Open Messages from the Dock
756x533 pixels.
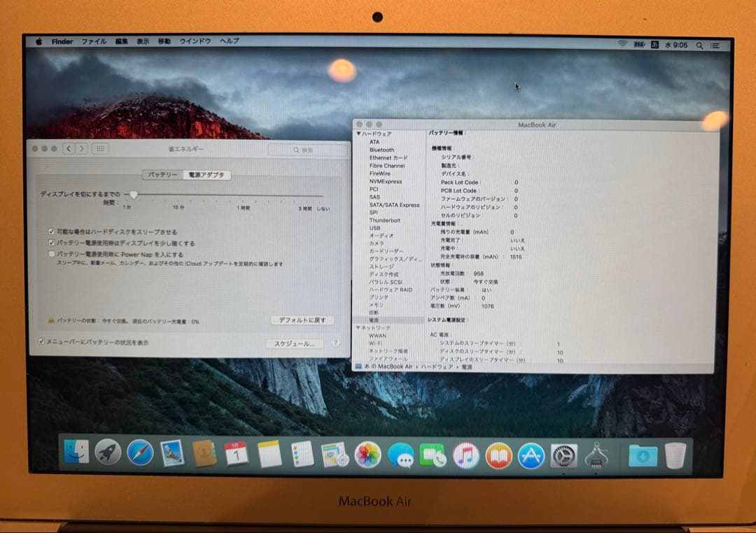click(401, 455)
